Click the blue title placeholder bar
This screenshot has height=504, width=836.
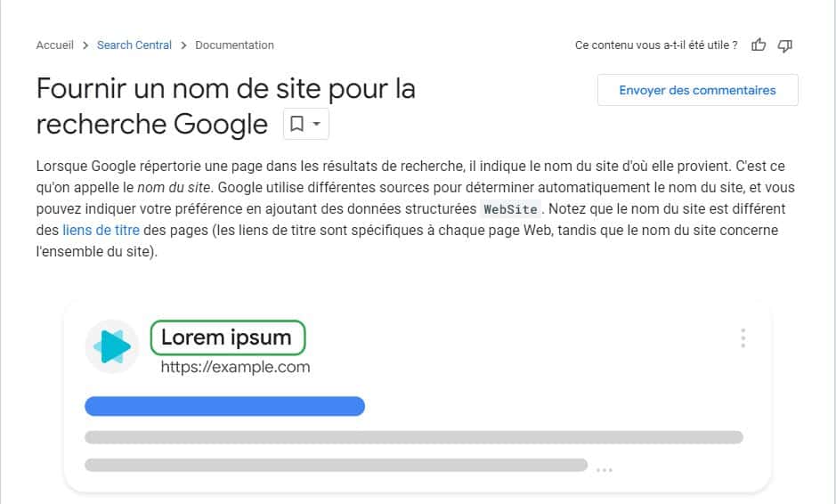click(x=224, y=406)
